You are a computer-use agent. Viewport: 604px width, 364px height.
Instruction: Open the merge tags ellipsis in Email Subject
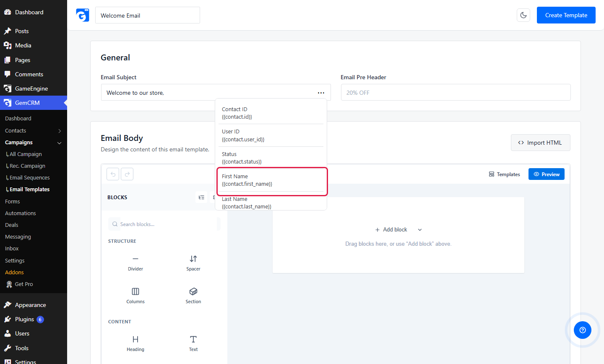point(321,93)
